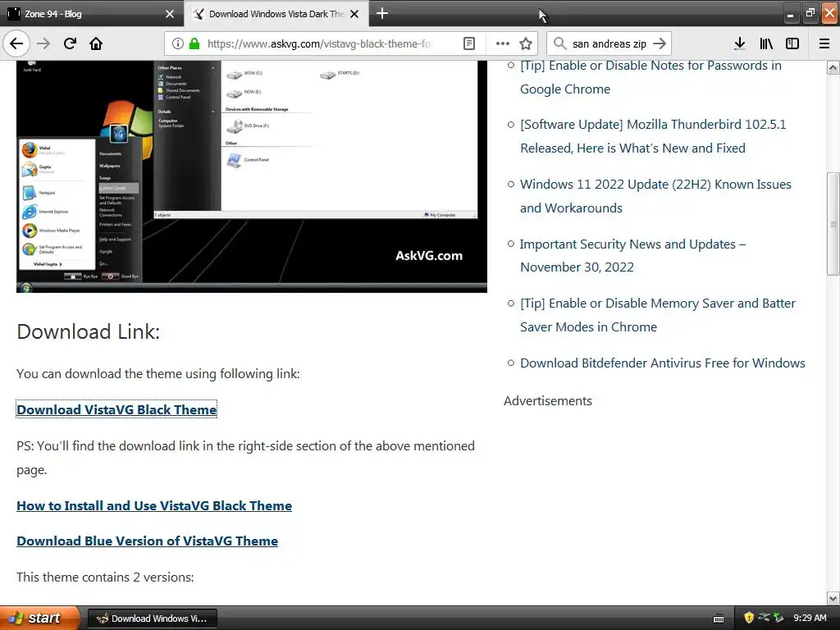Open the Downloads panel
840x630 pixels.
[740, 43]
